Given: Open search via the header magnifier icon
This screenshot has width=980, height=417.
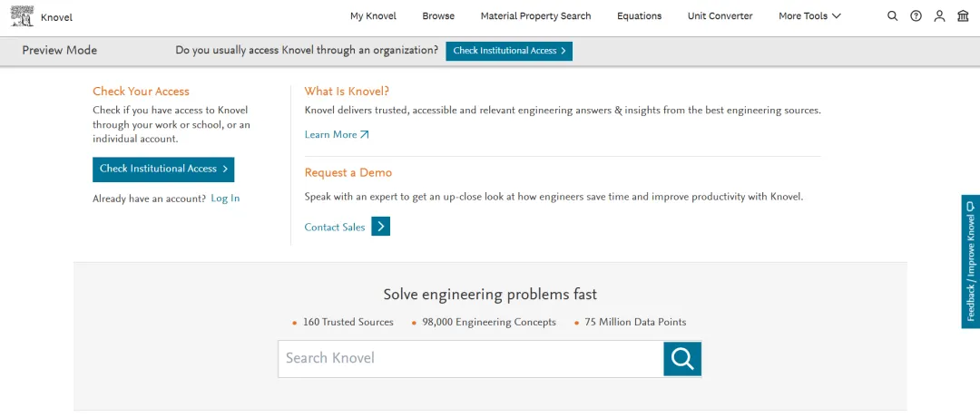Looking at the screenshot, I should click(893, 16).
